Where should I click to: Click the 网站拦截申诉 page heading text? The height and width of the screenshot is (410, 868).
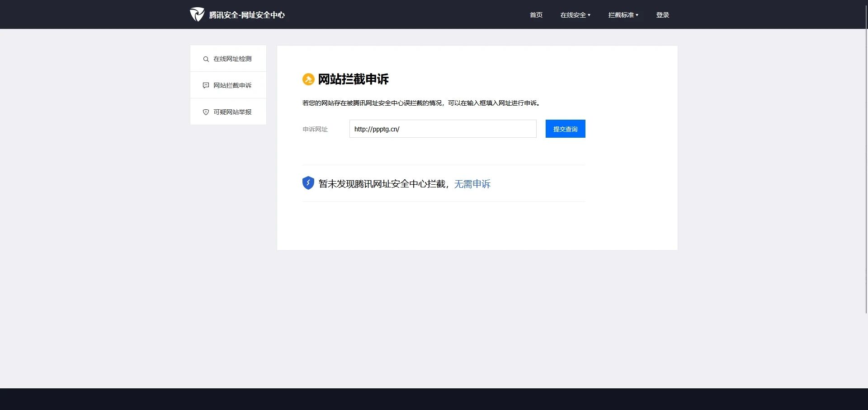354,79
